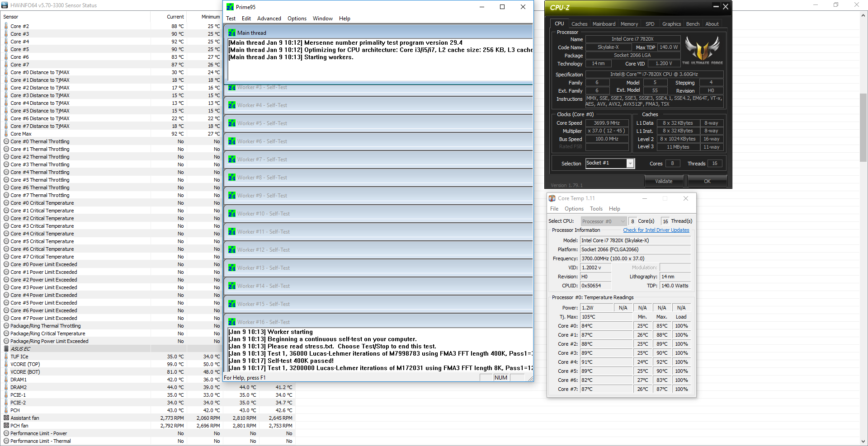The image size is (868, 446).
Task: Click the Validate button in CPU-Z
Action: [664, 181]
